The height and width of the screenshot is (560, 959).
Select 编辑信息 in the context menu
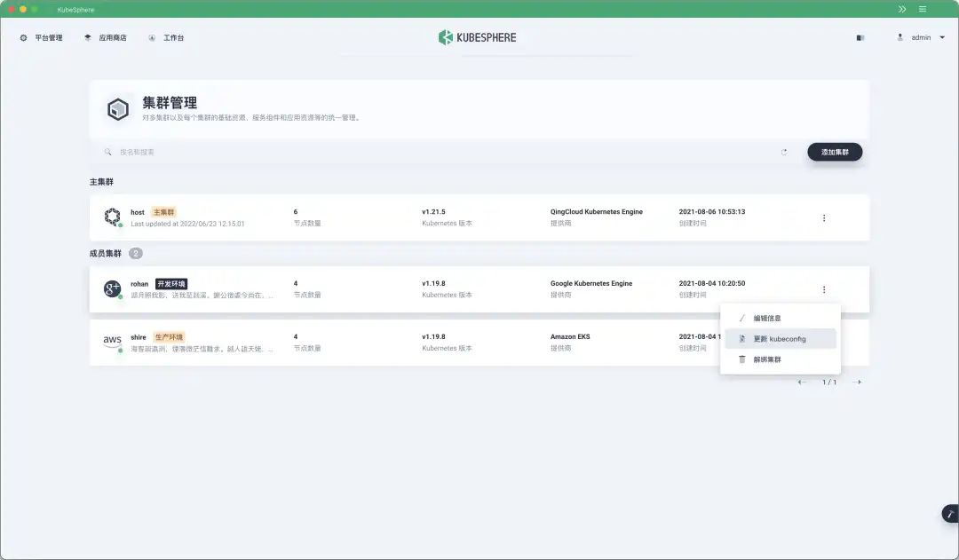(x=781, y=318)
